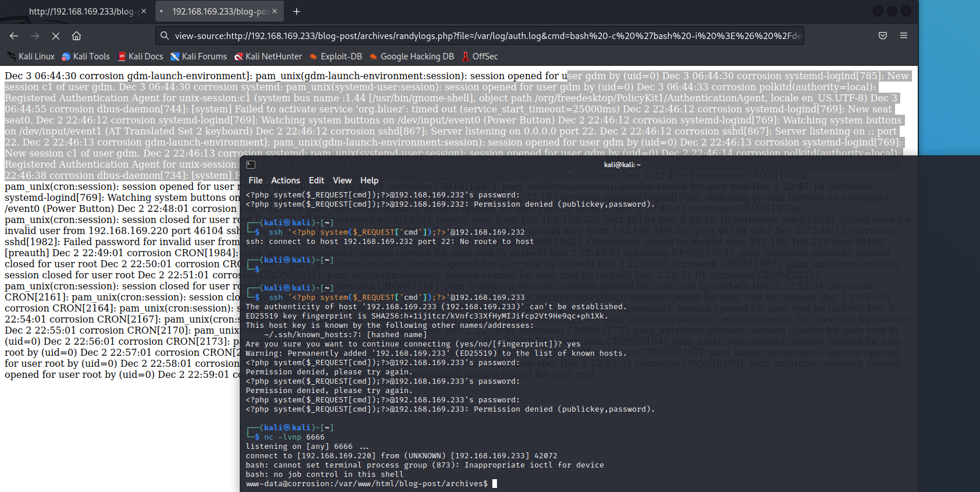Click the OffSec bookmark favicon
Image resolution: width=980 pixels, height=492 pixels.
pyautogui.click(x=466, y=56)
